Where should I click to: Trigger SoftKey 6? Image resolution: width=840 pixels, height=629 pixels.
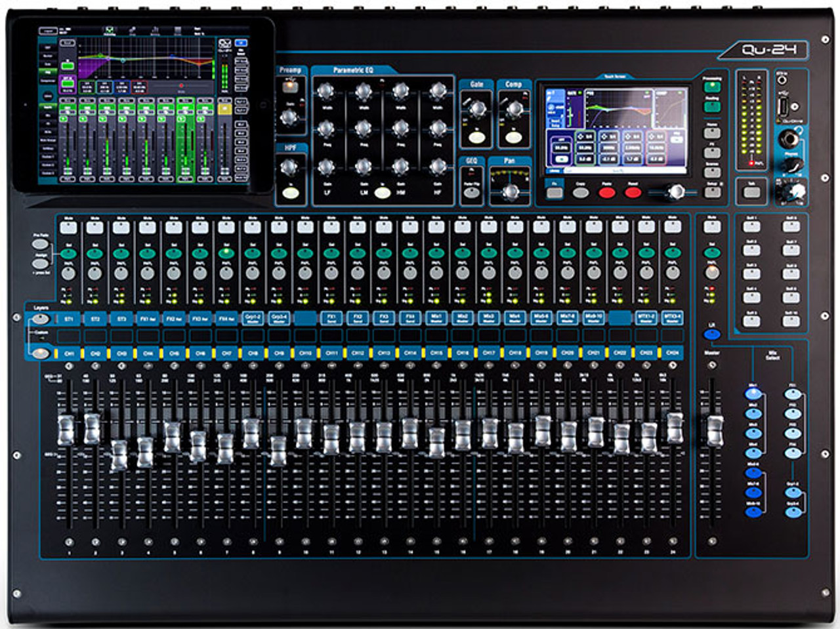[791, 227]
